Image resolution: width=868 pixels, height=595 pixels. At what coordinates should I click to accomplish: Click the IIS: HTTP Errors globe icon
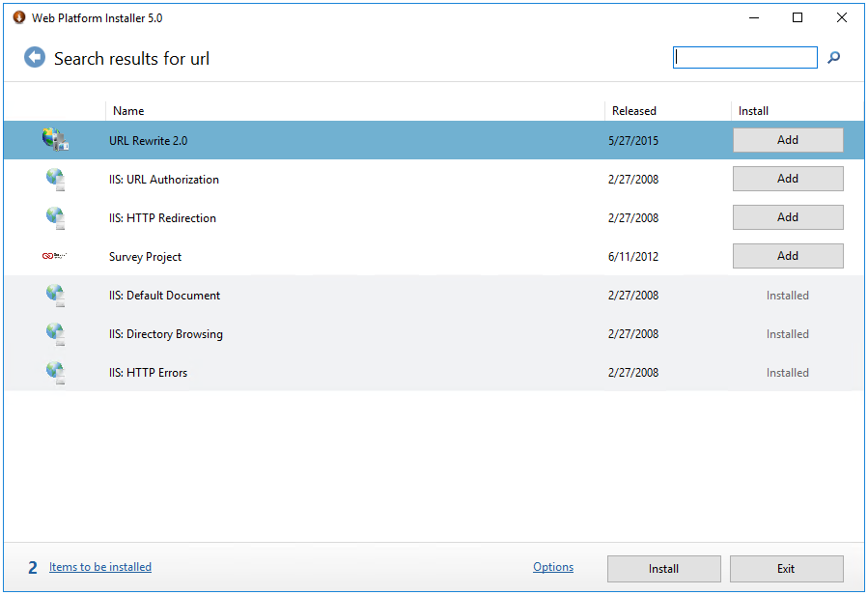click(55, 373)
